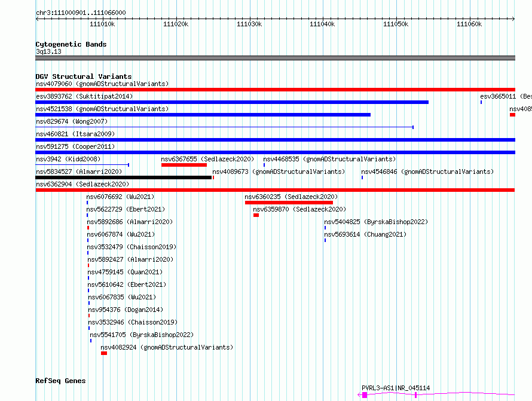Open nsv460821 (Itsara2009) variant

[x=75, y=134]
